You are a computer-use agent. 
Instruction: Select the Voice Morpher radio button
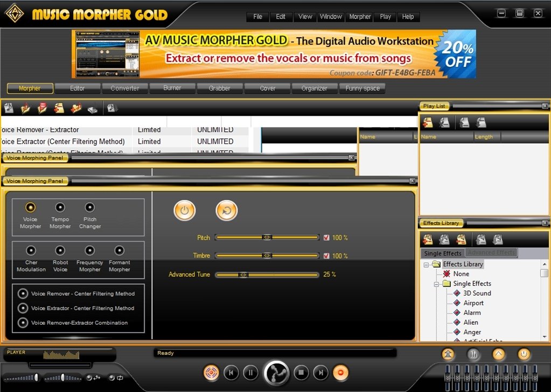[x=30, y=207]
